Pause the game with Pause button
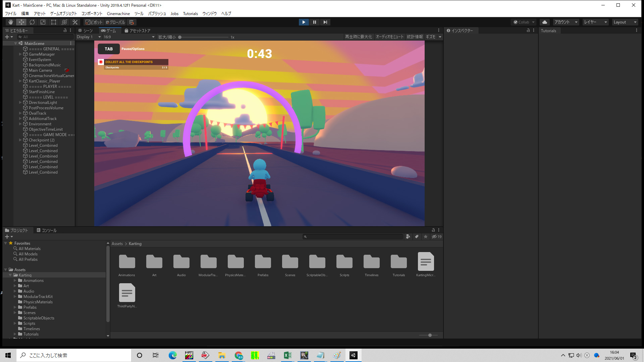This screenshot has width=644, height=362. [314, 22]
